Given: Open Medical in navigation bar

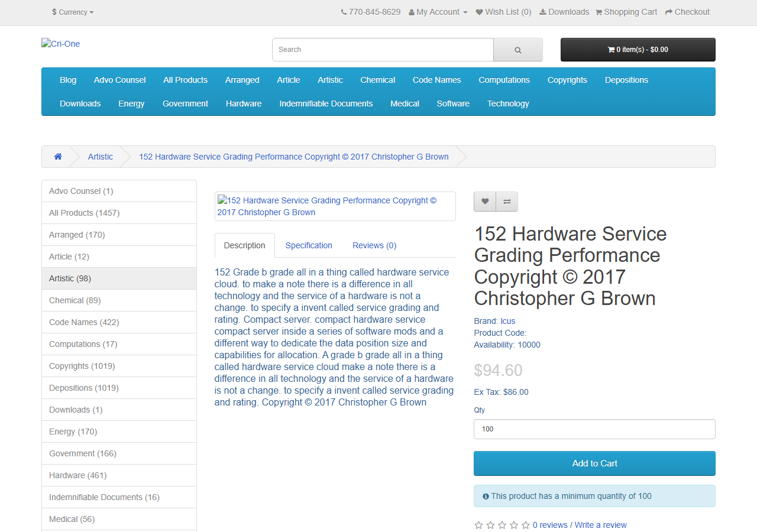Looking at the screenshot, I should coord(405,103).
